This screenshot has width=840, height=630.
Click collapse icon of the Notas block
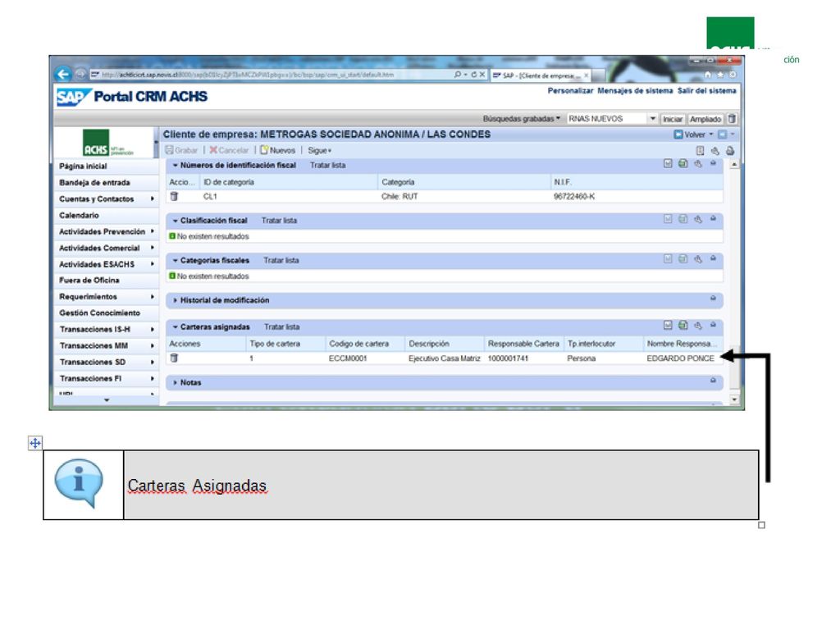point(713,381)
